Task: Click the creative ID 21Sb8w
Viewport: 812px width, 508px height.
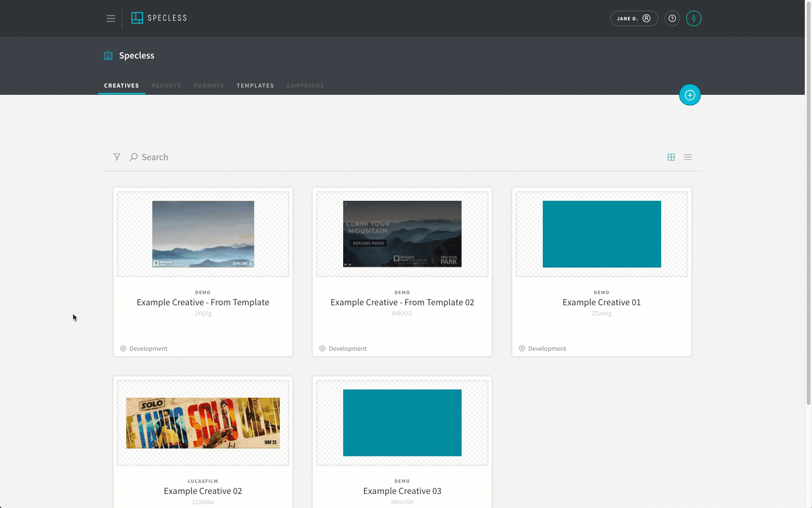Action: [203, 502]
